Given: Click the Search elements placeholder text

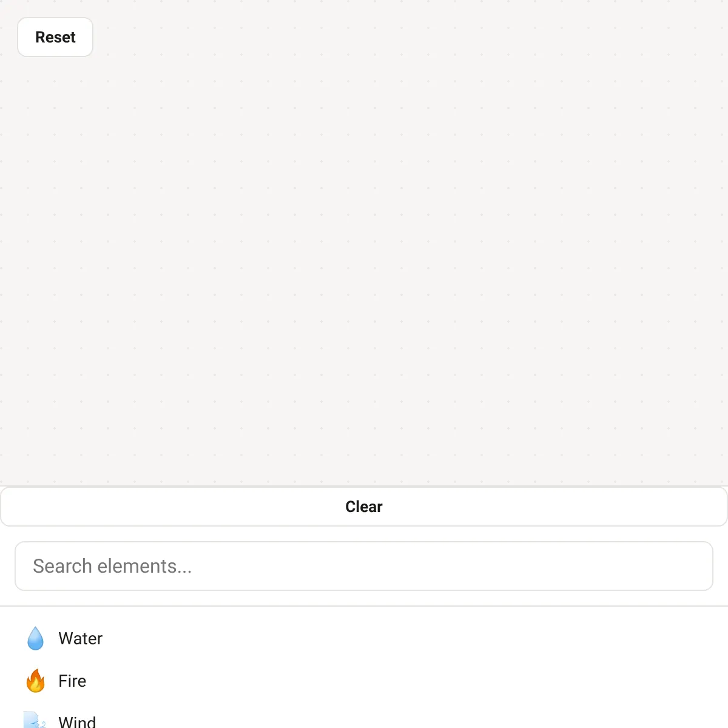Looking at the screenshot, I should pyautogui.click(x=112, y=566).
